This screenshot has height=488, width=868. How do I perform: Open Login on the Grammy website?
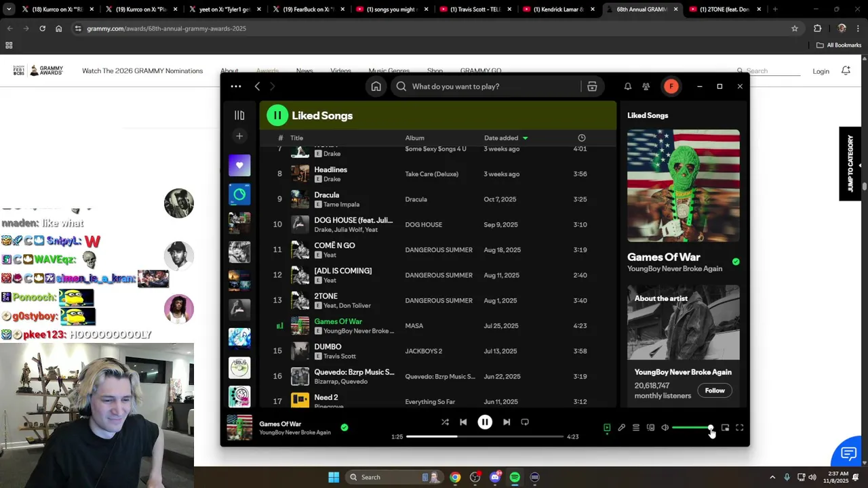821,71
